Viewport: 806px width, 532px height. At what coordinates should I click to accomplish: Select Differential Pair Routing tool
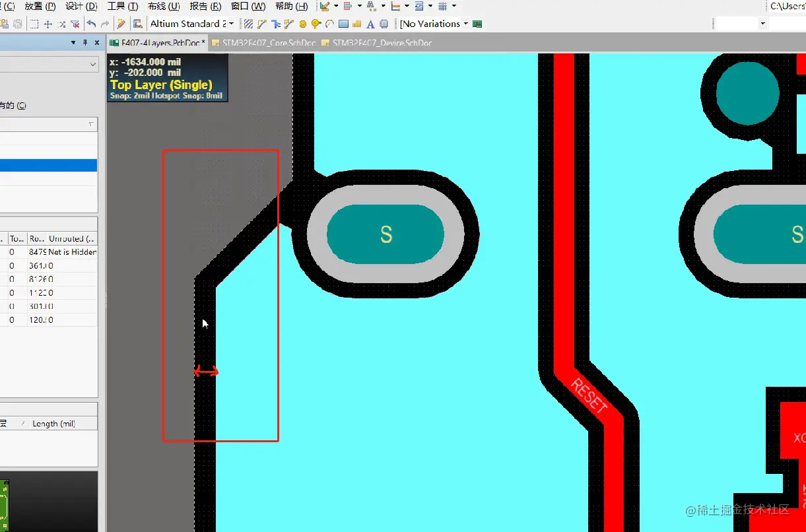(x=288, y=24)
